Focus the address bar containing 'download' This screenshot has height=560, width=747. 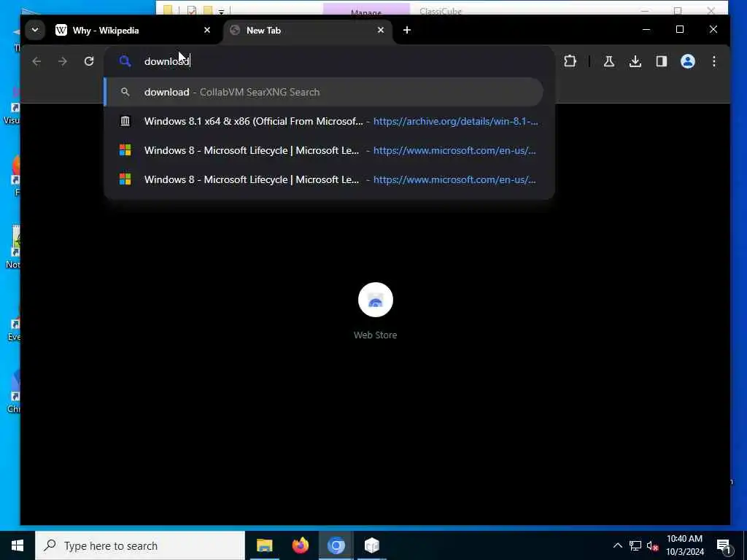click(329, 61)
